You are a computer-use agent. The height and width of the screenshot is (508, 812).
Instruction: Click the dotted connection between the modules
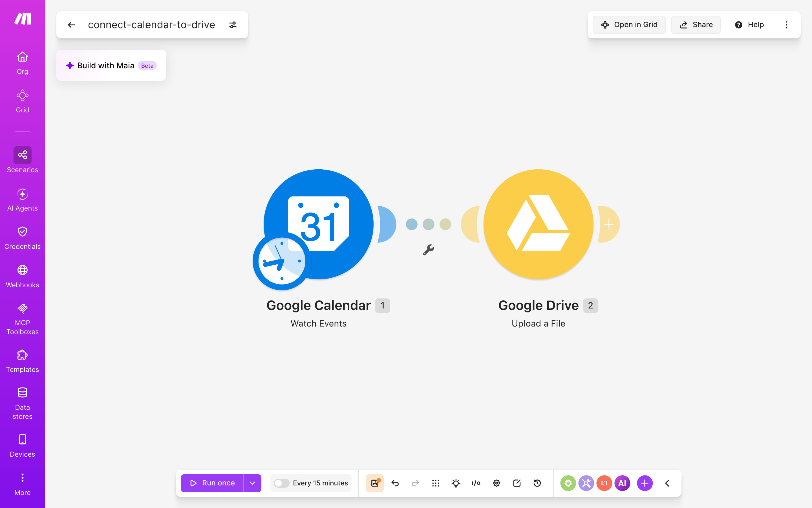429,224
